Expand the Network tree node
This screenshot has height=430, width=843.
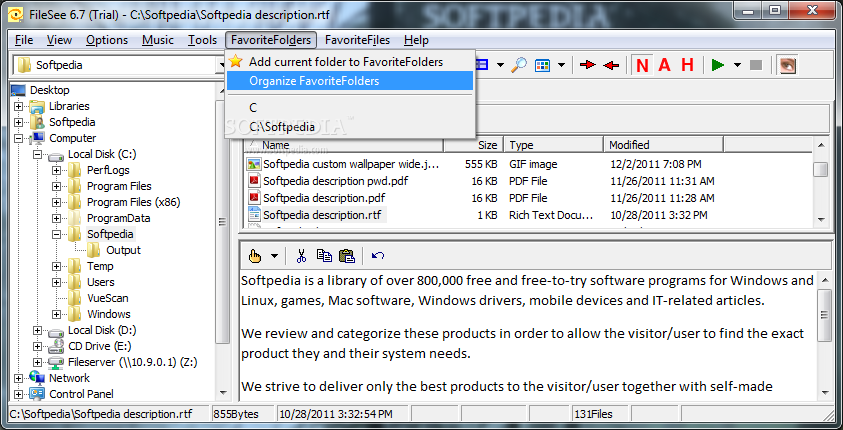(x=18, y=378)
